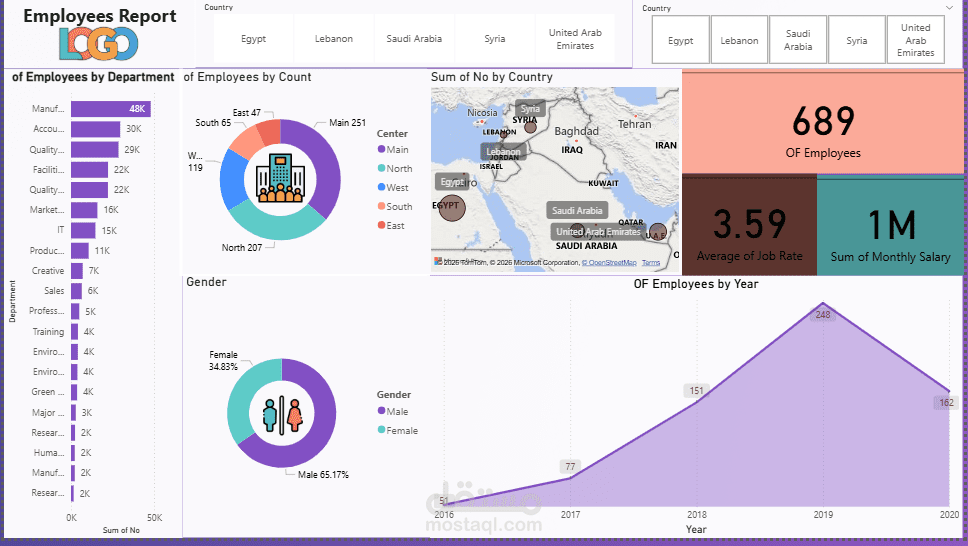Click the West legend color marker
The height and width of the screenshot is (546, 968).
coord(382,187)
